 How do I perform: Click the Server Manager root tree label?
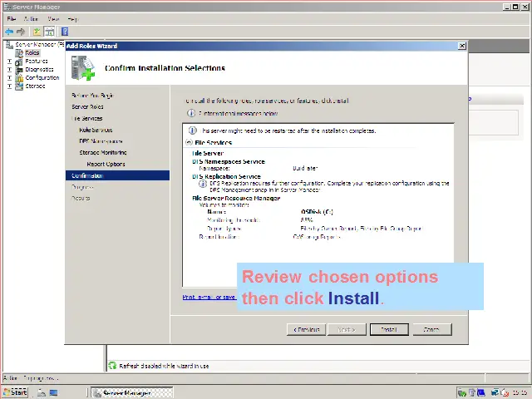click(39, 44)
